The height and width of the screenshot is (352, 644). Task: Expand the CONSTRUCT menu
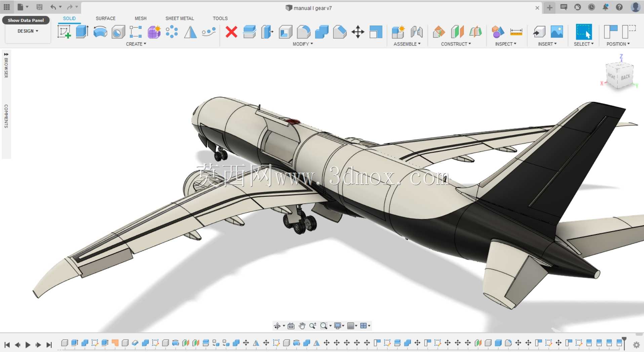(456, 44)
